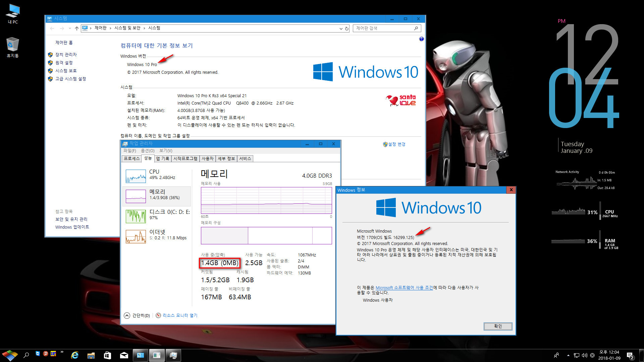Switch to 앱 기록 tab
The width and height of the screenshot is (644, 362).
click(x=163, y=159)
